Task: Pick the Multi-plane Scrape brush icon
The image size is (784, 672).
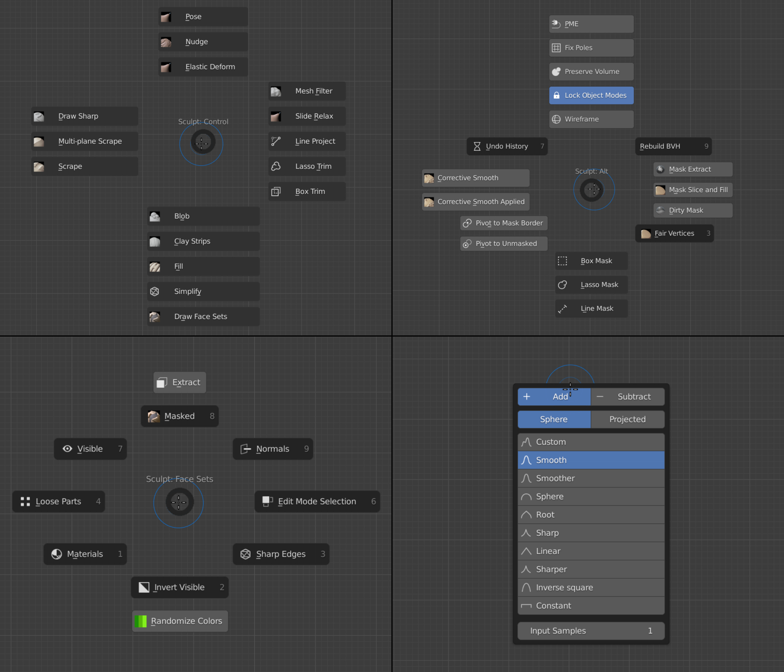Action: [x=39, y=141]
